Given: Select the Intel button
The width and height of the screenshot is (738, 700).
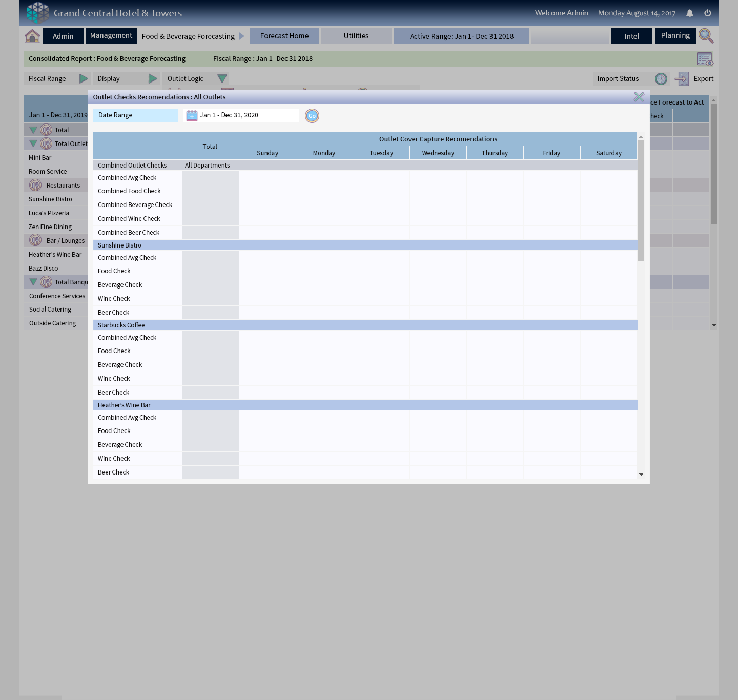Looking at the screenshot, I should pos(631,36).
